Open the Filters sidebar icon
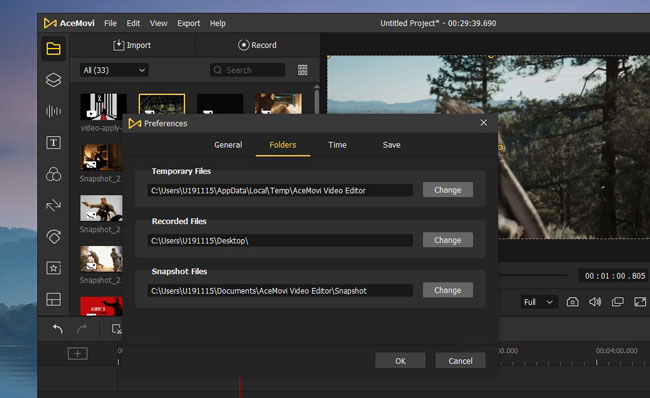Viewport: 650px width, 398px height. [x=53, y=174]
